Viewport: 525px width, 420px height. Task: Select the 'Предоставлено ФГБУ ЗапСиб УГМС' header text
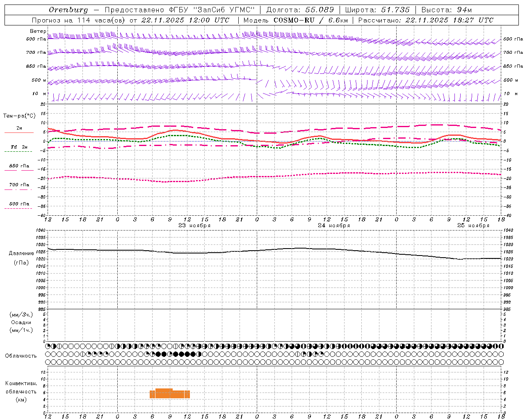coord(180,10)
